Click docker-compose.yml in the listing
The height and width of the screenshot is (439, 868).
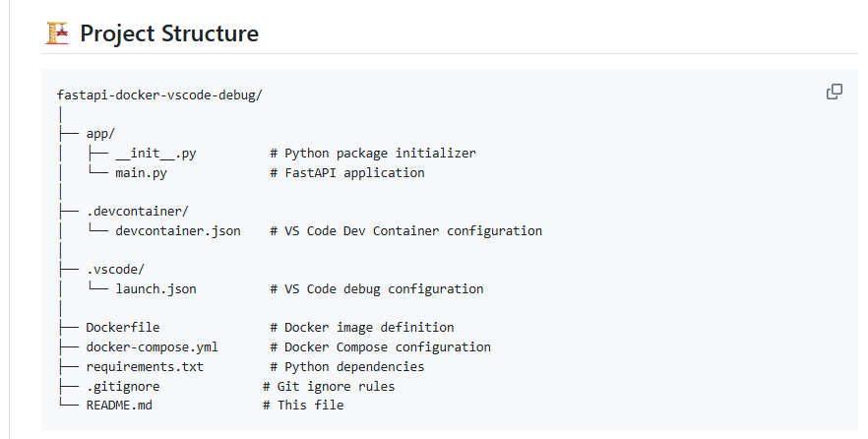click(x=152, y=347)
